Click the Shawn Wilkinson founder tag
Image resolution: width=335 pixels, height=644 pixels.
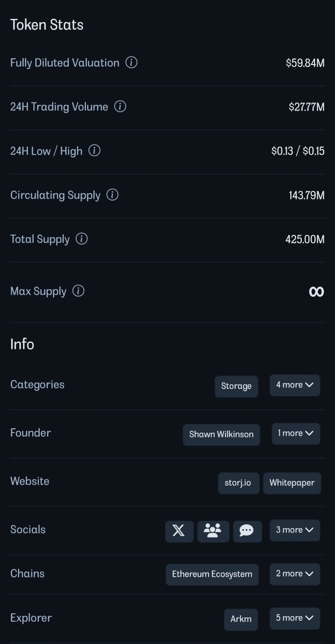point(221,435)
